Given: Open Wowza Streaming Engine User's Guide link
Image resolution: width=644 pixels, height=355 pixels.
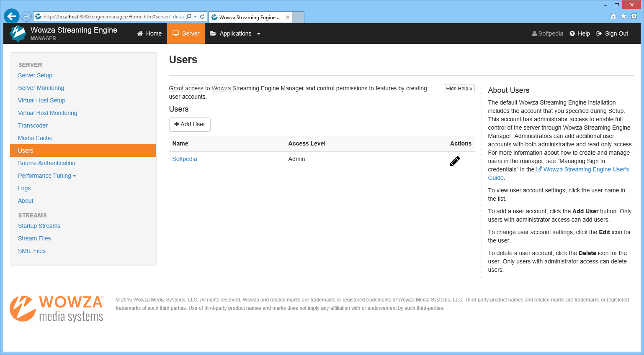Looking at the screenshot, I should coord(586,169).
